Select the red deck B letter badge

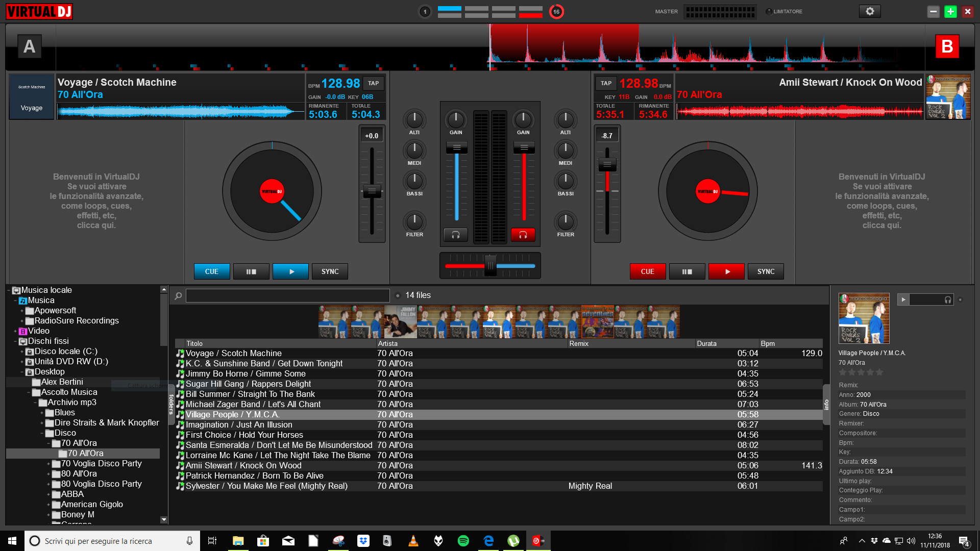[x=947, y=46]
